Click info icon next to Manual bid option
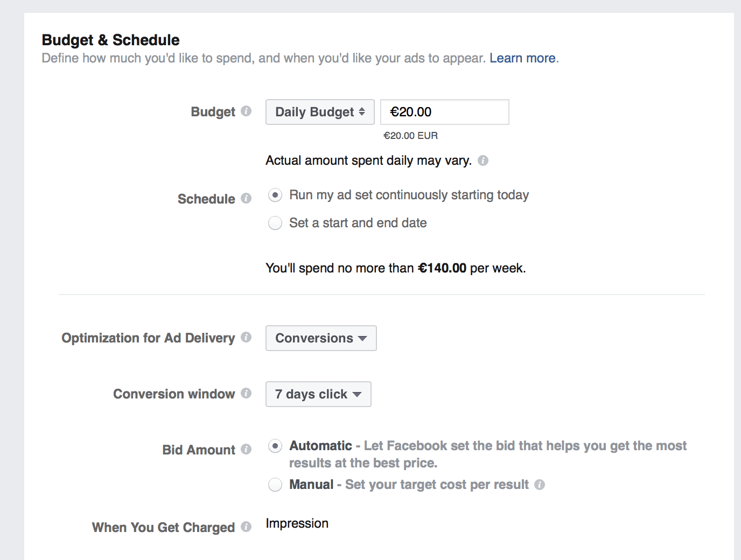The image size is (741, 560). [x=540, y=485]
